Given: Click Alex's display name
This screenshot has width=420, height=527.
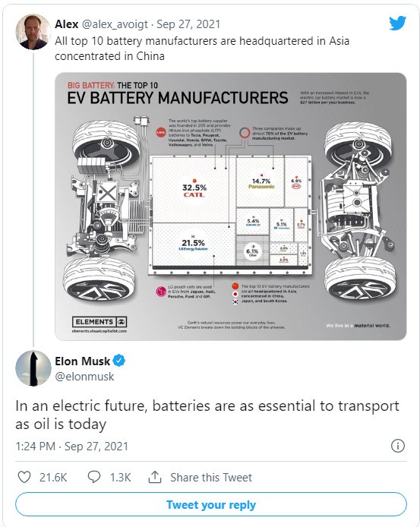Looking at the screenshot, I should 67,24.
